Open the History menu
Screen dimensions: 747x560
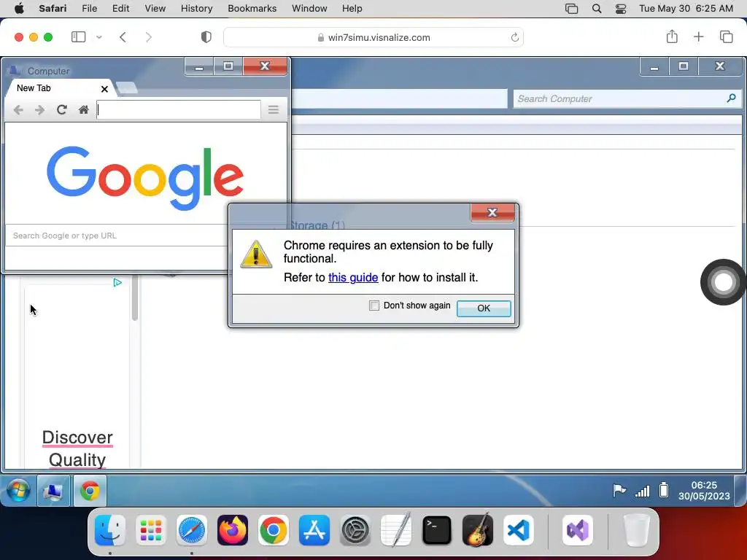point(196,9)
